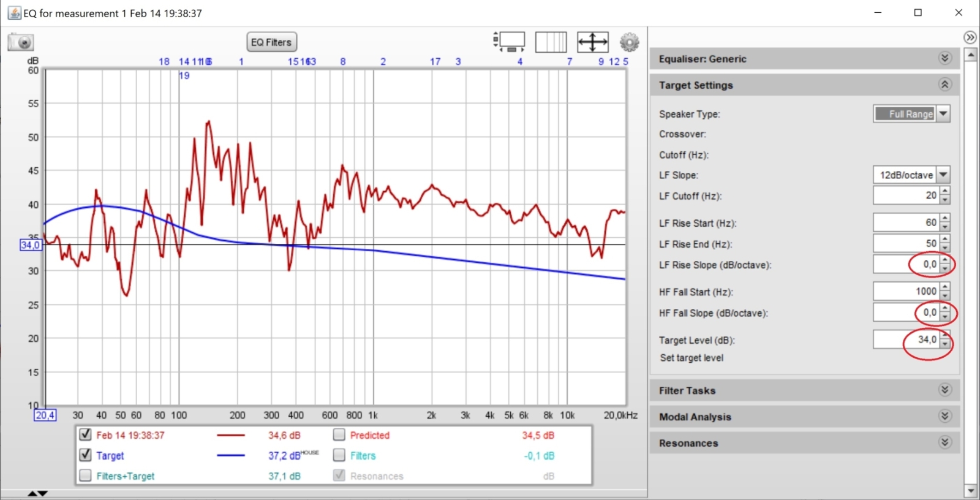Enable the Filters+Target trace checkbox

pyautogui.click(x=86, y=475)
